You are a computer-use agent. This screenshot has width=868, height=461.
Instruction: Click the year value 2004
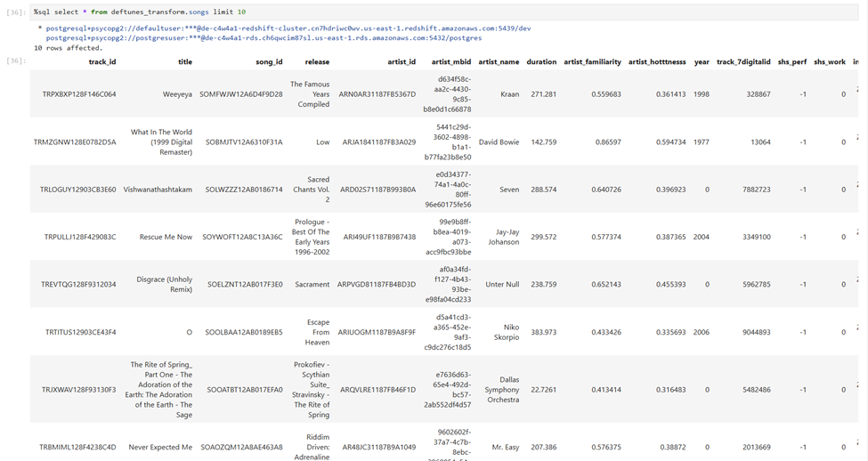click(702, 237)
